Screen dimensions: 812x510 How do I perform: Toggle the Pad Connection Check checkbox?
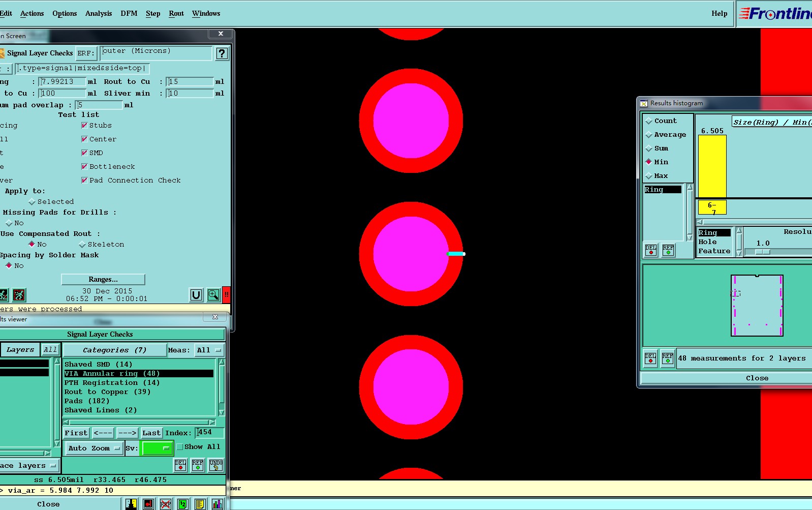(84, 180)
